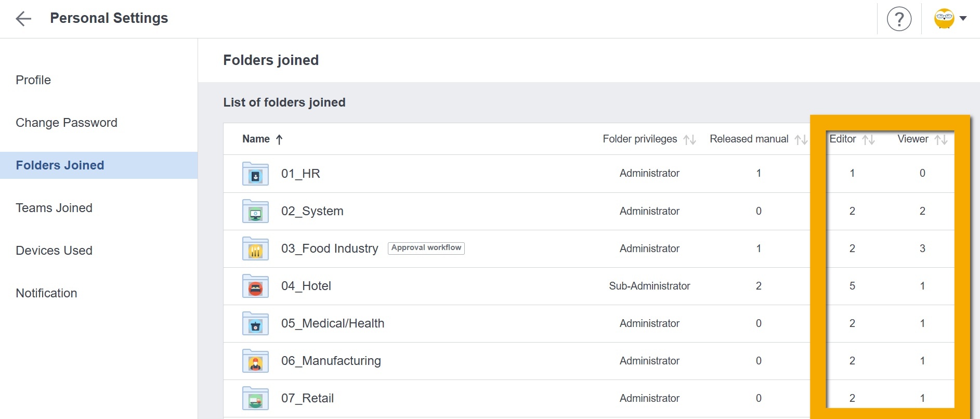
Task: Open the help question mark icon
Action: point(899,19)
